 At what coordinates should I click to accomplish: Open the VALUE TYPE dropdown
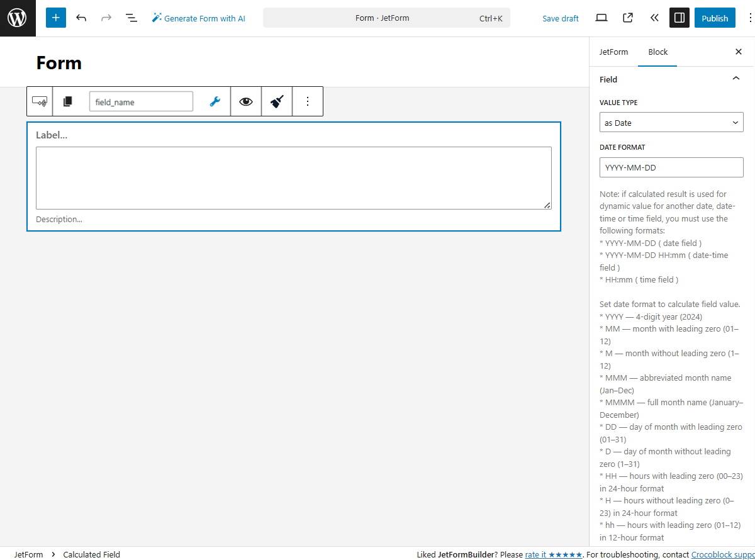click(x=671, y=122)
